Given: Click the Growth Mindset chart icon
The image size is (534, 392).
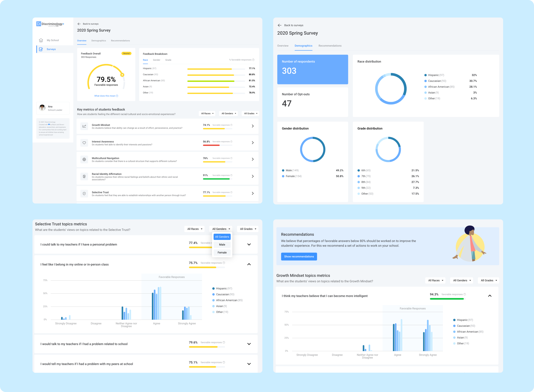Looking at the screenshot, I should pyautogui.click(x=84, y=126).
